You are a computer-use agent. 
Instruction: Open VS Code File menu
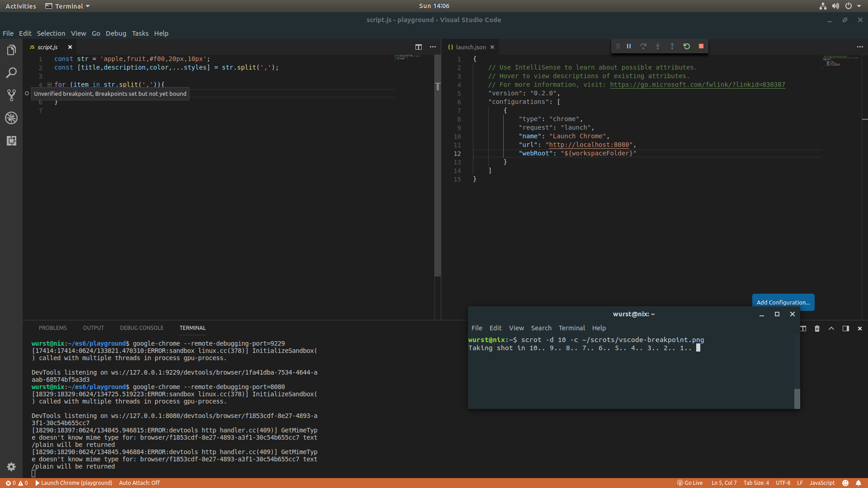[8, 33]
